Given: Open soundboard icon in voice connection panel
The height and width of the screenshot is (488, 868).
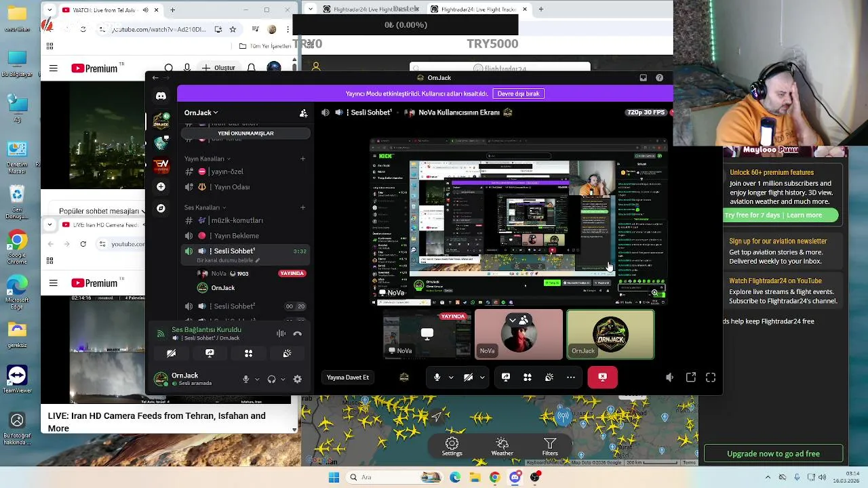Looking at the screenshot, I should [x=287, y=353].
